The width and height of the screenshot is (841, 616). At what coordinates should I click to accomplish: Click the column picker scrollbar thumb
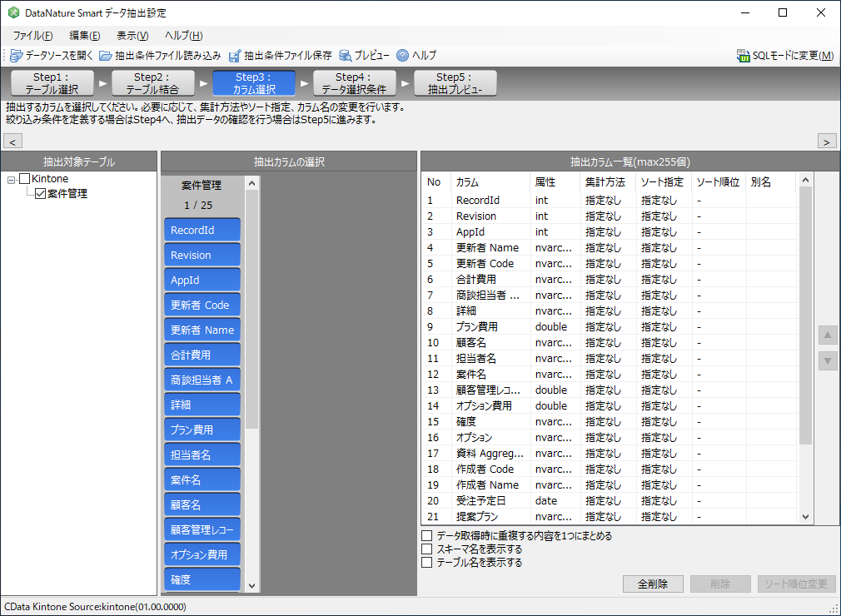pos(252,310)
